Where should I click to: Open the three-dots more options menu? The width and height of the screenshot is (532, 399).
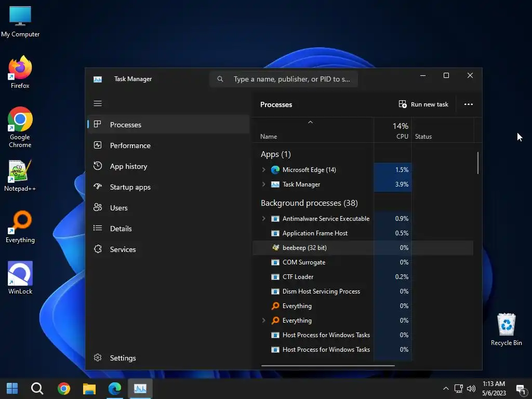pyautogui.click(x=468, y=104)
